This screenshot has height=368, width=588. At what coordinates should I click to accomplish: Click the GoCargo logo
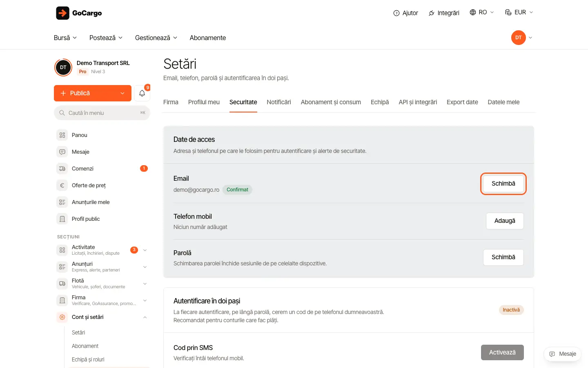(79, 13)
